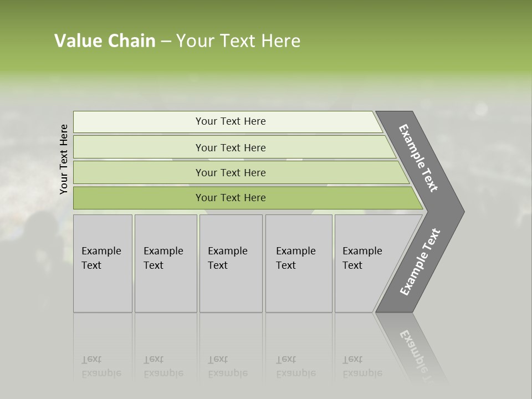532x399 pixels.
Task: Select the first gray 'Example Text' box
Action: [x=103, y=263]
